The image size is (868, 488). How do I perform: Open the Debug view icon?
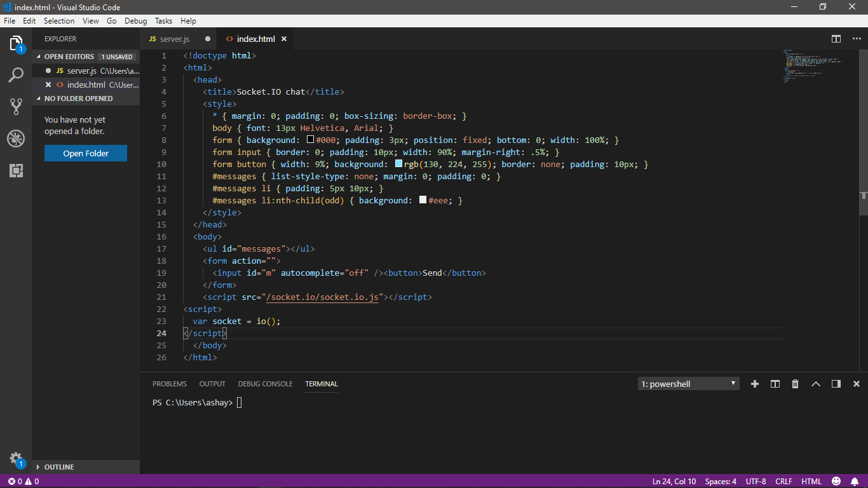pos(16,139)
